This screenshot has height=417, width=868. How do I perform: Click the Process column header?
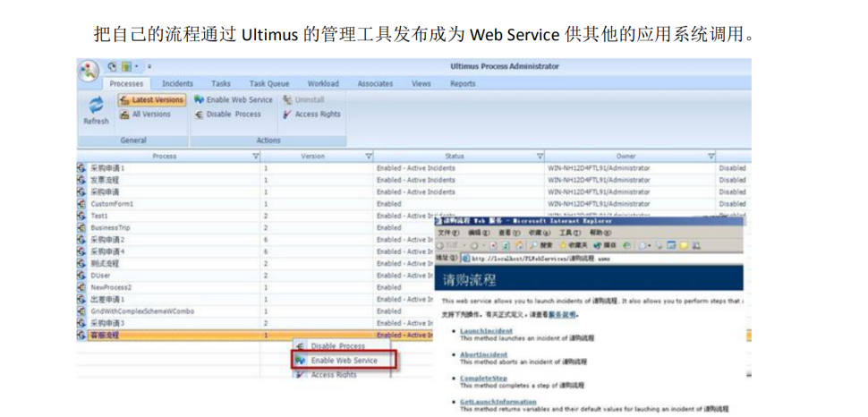pyautogui.click(x=164, y=157)
